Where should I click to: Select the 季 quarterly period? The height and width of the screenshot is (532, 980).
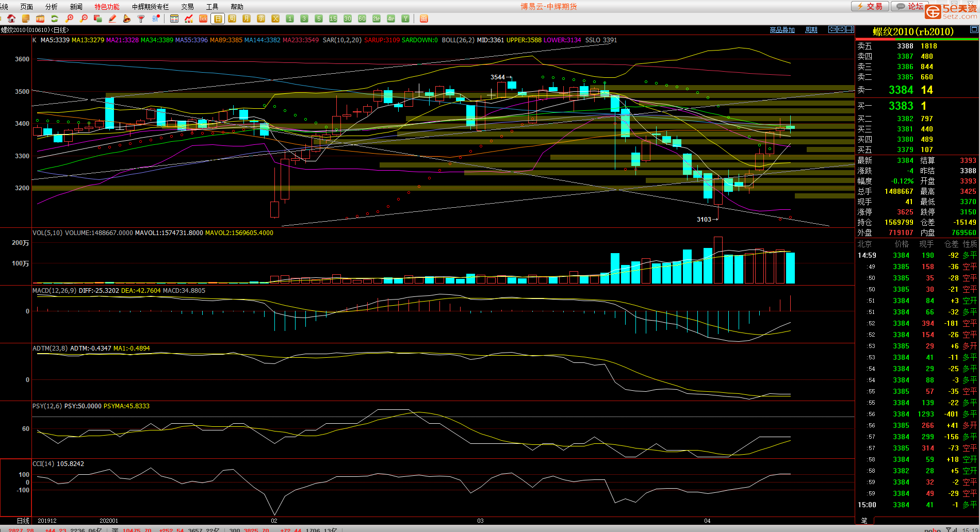(x=261, y=19)
